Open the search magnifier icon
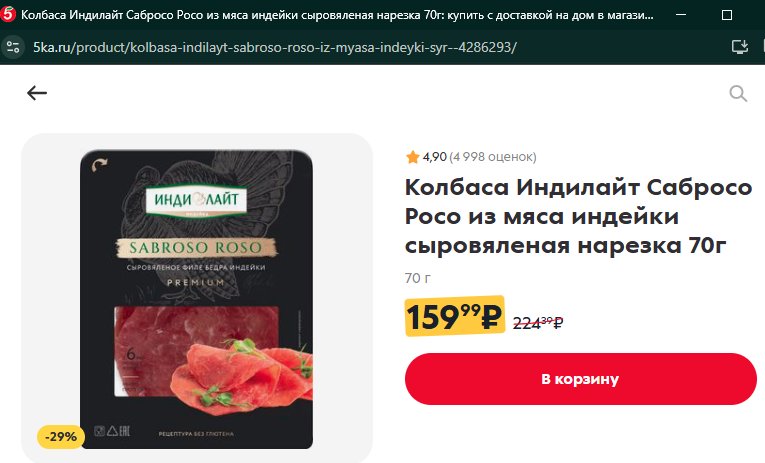The width and height of the screenshot is (765, 463). coord(738,93)
